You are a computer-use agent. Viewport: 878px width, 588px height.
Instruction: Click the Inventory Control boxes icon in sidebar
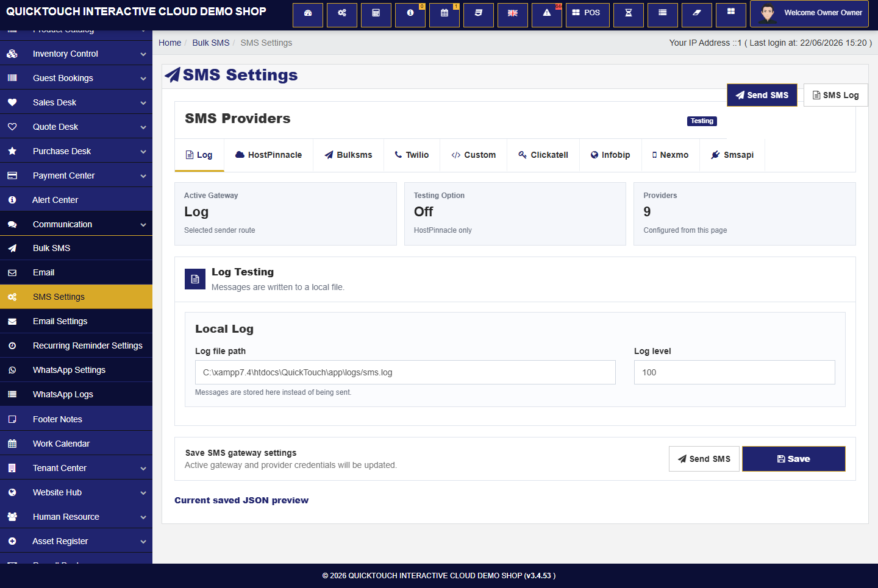tap(12, 54)
